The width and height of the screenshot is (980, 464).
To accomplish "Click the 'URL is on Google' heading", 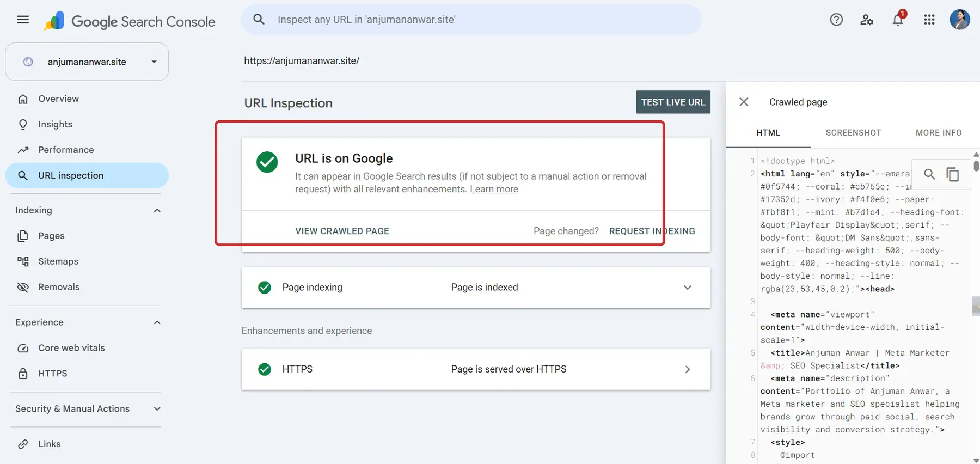I will 344,158.
